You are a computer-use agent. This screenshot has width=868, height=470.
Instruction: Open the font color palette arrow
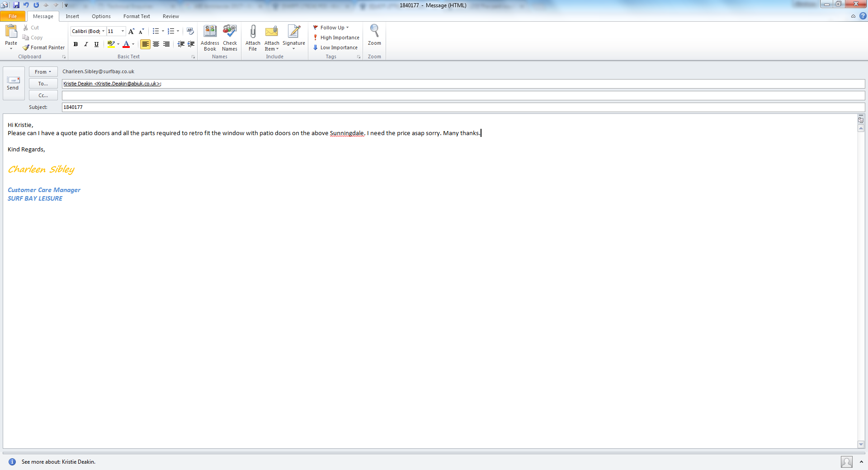133,44
